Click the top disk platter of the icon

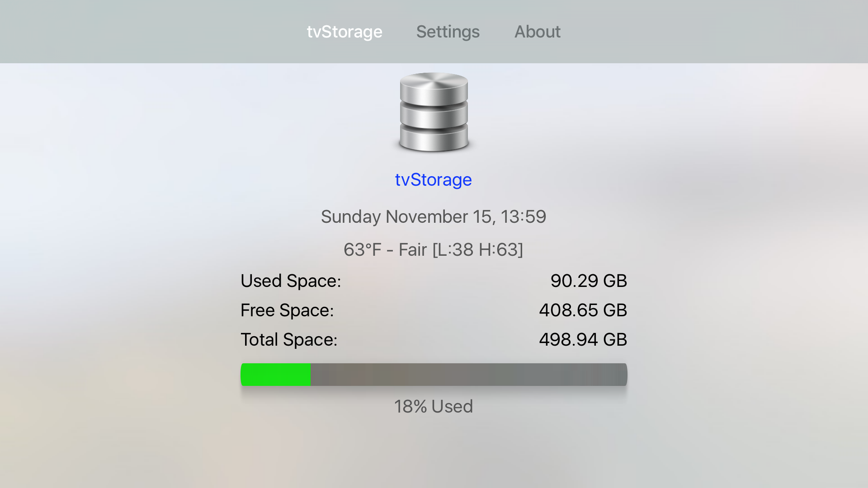click(x=434, y=88)
